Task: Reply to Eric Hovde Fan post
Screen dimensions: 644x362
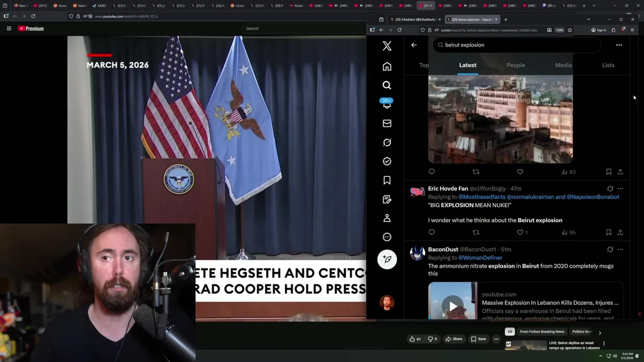Action: point(432,232)
